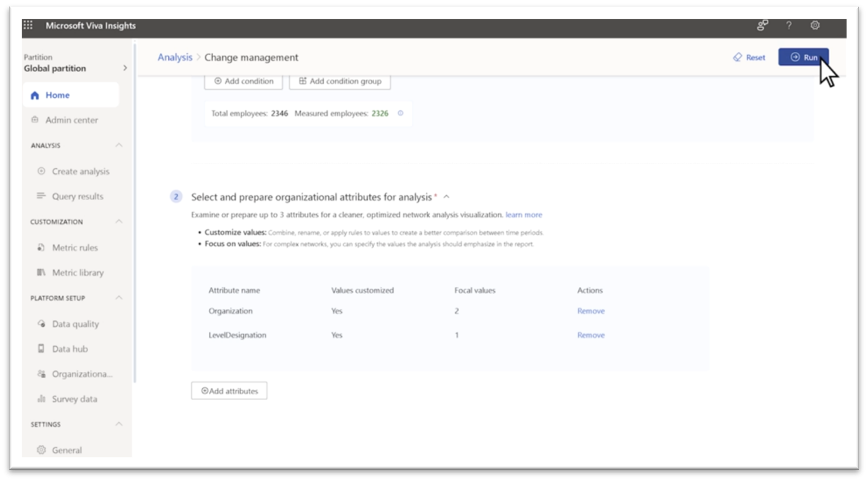The image size is (868, 481).
Task: Collapse the CUSTOMIZATION section
Action: (119, 222)
